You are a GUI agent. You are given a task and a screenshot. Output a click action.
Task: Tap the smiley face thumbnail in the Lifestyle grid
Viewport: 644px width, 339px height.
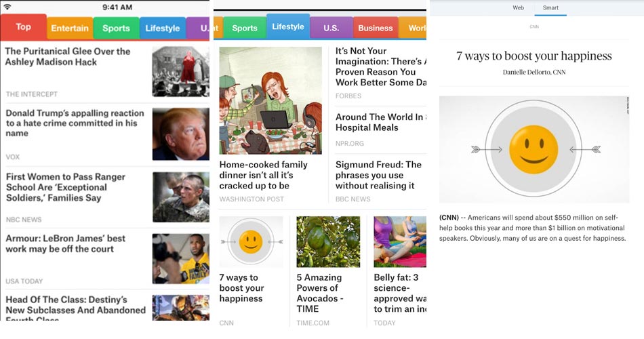tap(251, 241)
